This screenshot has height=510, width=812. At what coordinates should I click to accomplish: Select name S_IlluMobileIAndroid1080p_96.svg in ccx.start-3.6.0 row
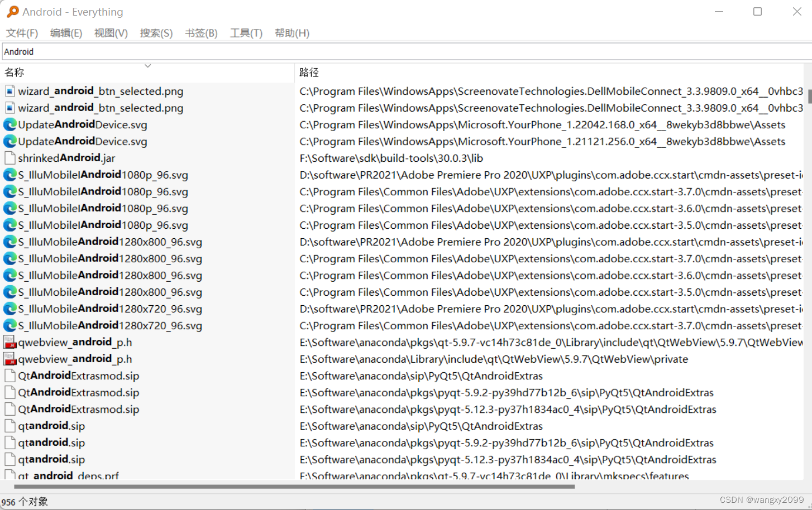click(x=103, y=208)
